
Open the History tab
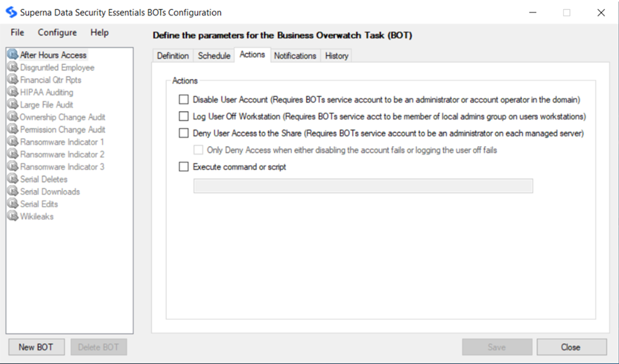click(337, 56)
